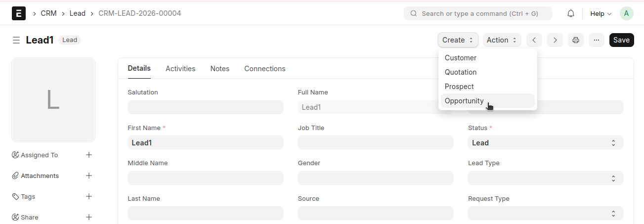The width and height of the screenshot is (644, 224).
Task: Toggle the sidebar hamburger menu
Action: [16, 40]
